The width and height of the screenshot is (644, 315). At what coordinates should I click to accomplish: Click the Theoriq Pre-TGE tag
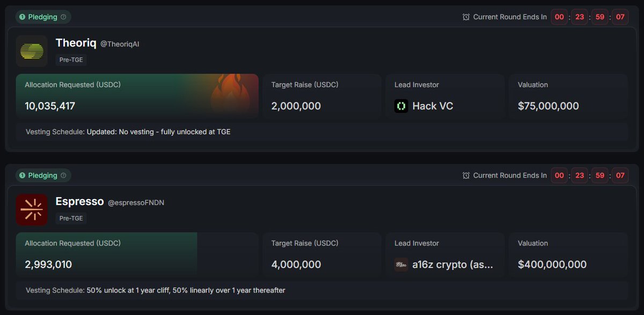tap(71, 60)
